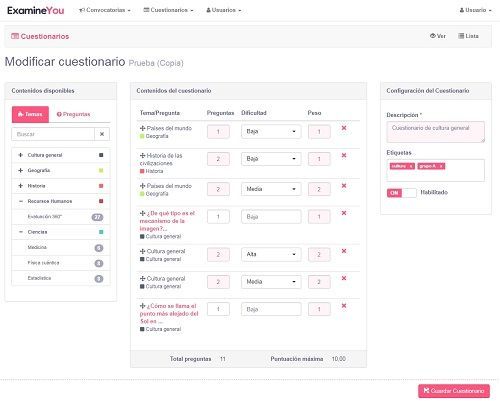Click the Guardar Cuestionario button

(454, 391)
